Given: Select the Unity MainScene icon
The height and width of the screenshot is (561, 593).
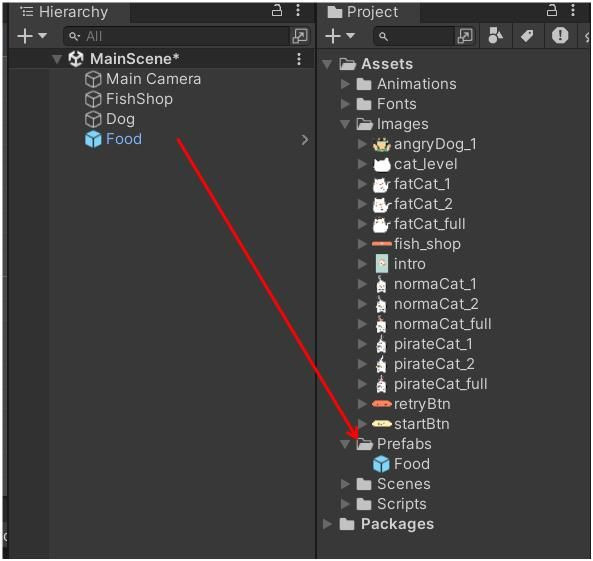Looking at the screenshot, I should [x=76, y=59].
